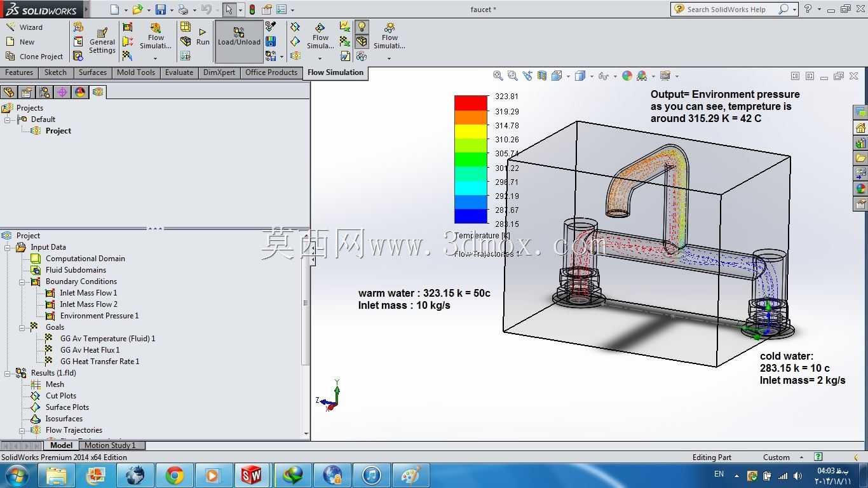Click the Cut Plot ribbon icon
Screen dimensions: 868x488
click(x=295, y=27)
